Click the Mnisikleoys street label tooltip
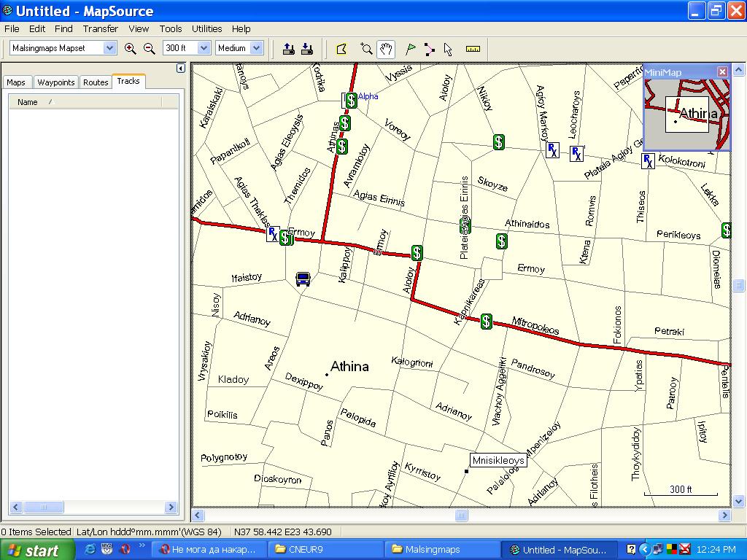Screen dimensions: 747x560 [x=498, y=460]
